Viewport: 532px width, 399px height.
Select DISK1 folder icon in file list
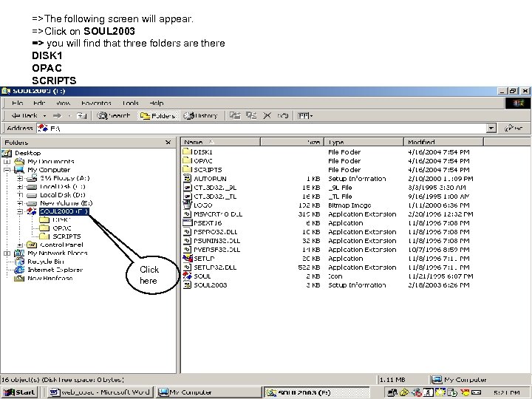(187, 151)
